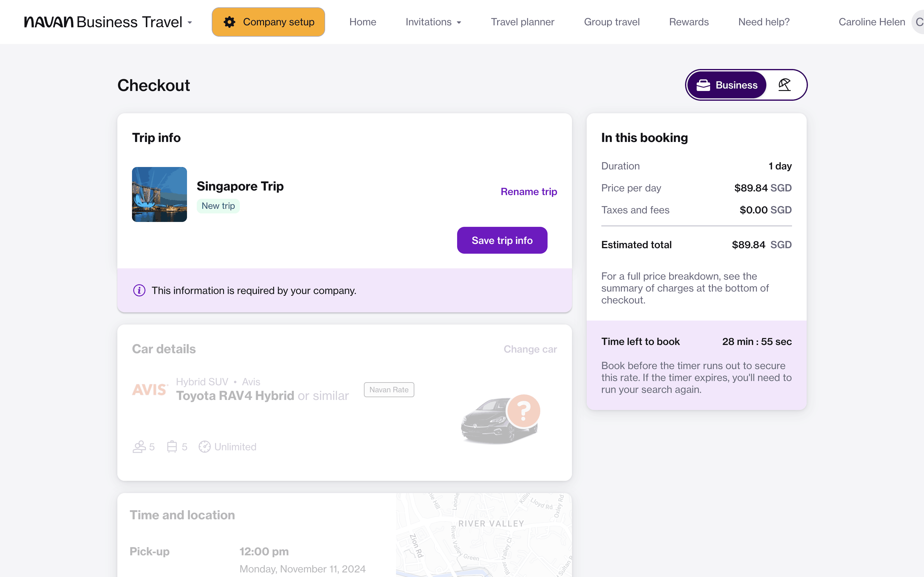Click the orange question mark badge on car
The width and height of the screenshot is (924, 577).
tap(523, 411)
